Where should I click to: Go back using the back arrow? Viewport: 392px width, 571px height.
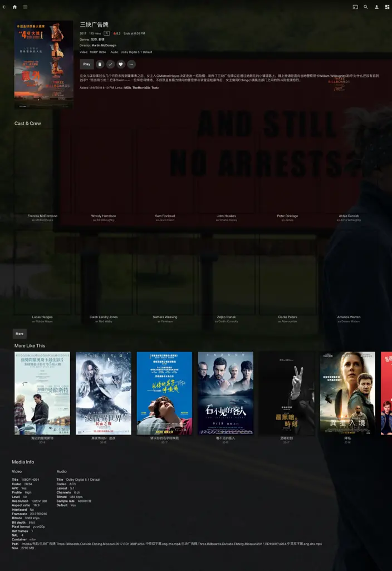pos(4,7)
